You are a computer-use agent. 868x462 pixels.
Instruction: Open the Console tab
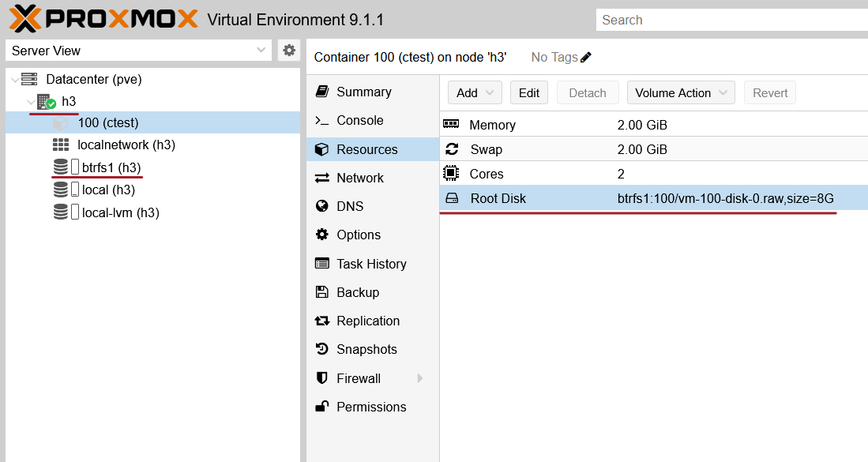point(373,120)
